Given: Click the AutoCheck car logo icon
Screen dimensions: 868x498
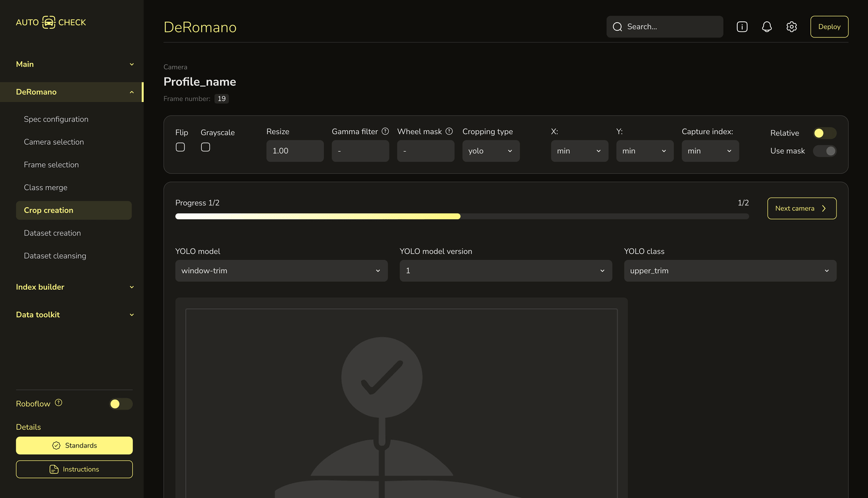Looking at the screenshot, I should coord(49,22).
